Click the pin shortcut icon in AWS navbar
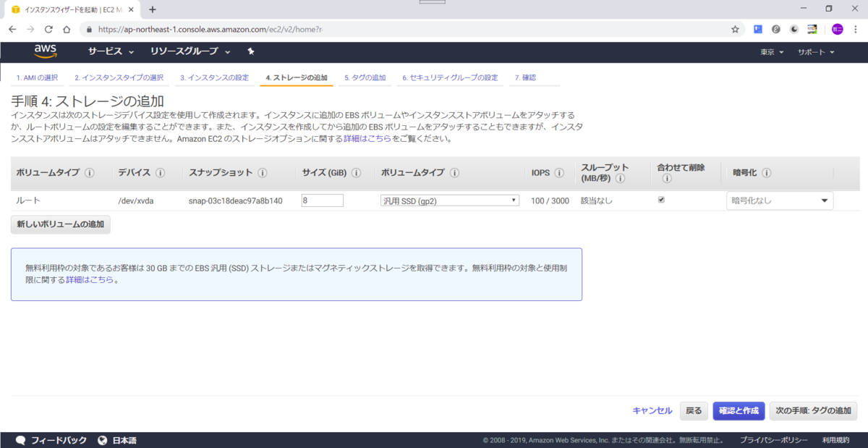Image resolution: width=868 pixels, height=448 pixels. tap(250, 51)
